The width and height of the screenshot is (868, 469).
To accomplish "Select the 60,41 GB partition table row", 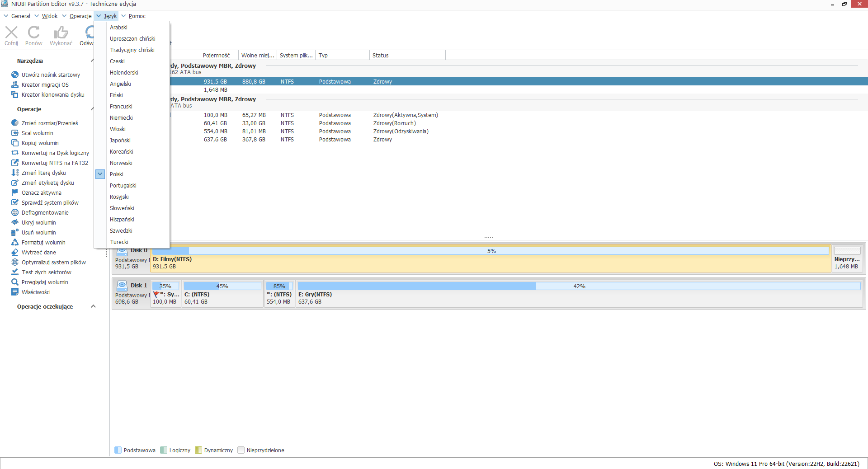I will [x=488, y=123].
